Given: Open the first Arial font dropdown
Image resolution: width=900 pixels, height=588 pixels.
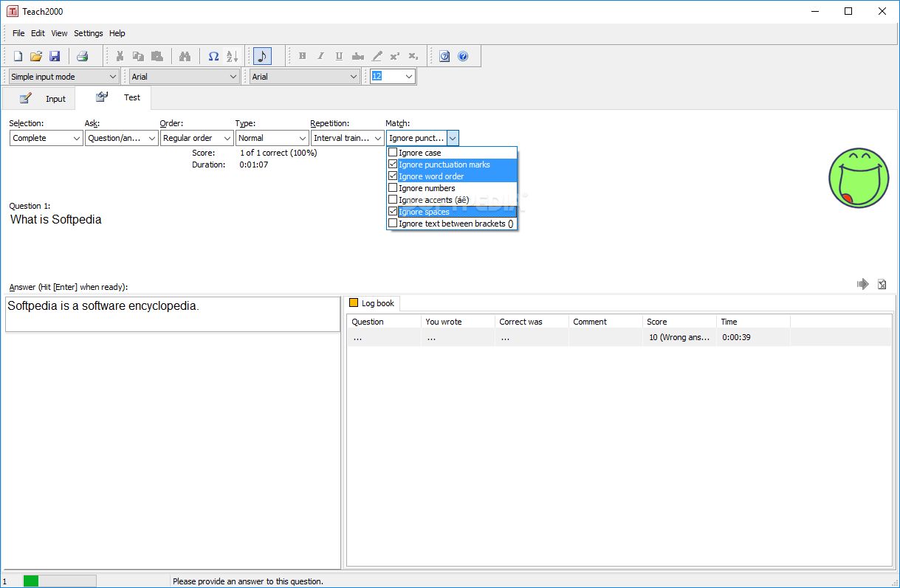Looking at the screenshot, I should coord(184,77).
